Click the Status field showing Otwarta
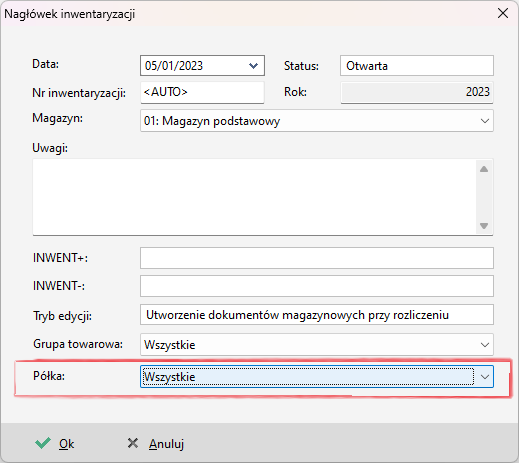 pyautogui.click(x=417, y=66)
